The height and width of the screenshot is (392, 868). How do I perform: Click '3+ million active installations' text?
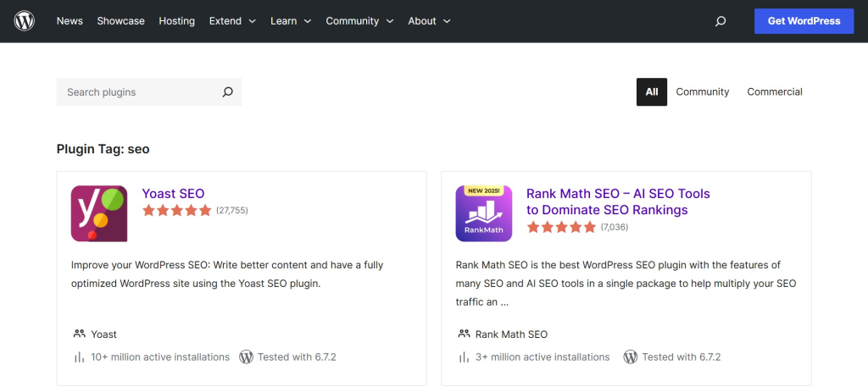click(542, 357)
